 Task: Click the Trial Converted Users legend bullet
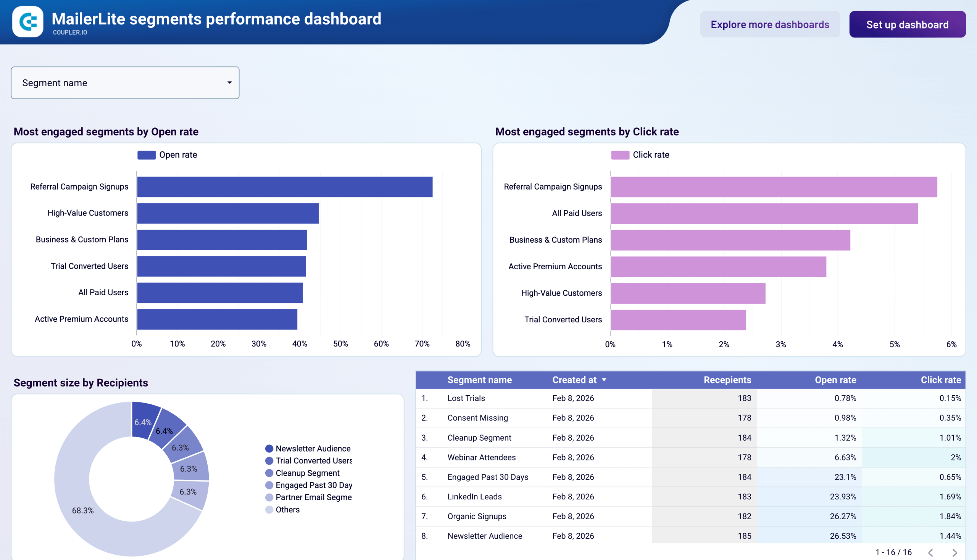point(269,461)
